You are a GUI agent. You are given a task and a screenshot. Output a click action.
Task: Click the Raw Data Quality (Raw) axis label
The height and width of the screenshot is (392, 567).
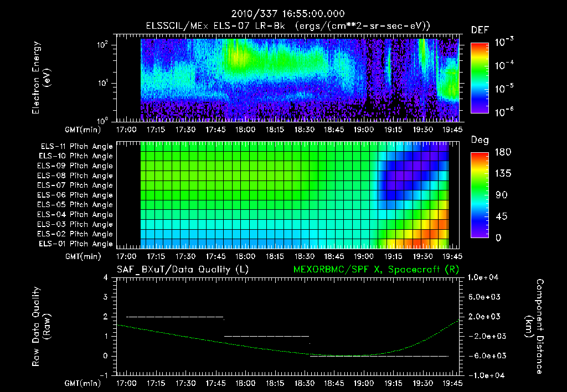point(41,327)
